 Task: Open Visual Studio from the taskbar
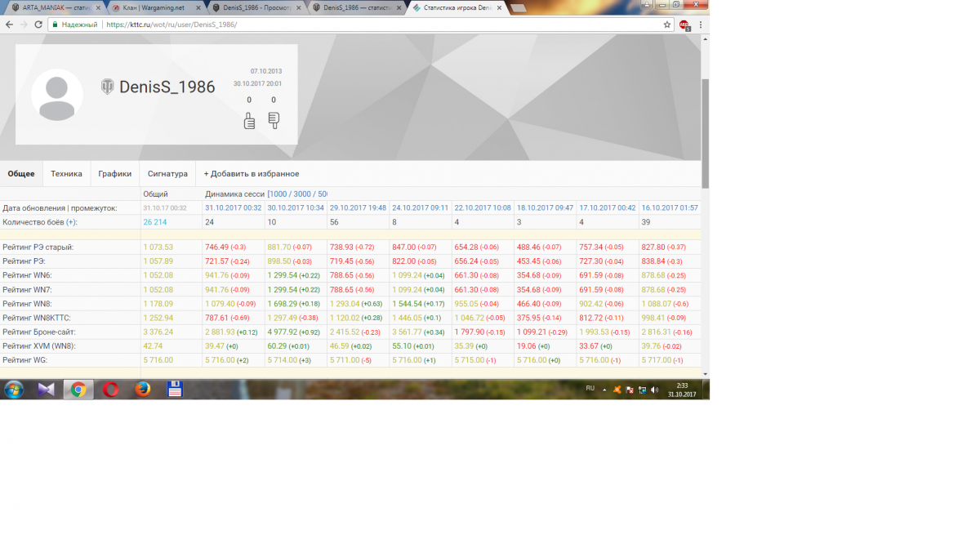47,390
